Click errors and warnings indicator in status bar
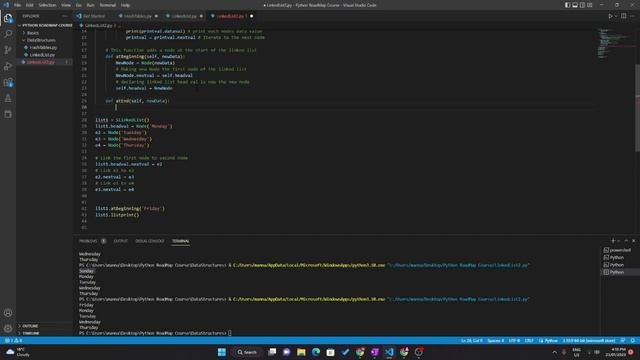This screenshot has height=360, width=640. point(13,340)
